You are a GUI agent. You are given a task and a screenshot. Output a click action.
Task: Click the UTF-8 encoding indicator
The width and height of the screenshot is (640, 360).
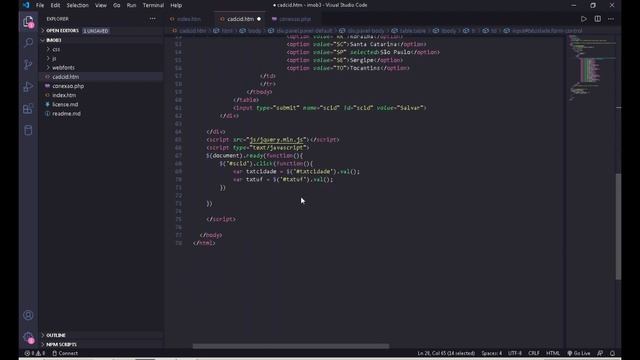[x=515, y=353]
